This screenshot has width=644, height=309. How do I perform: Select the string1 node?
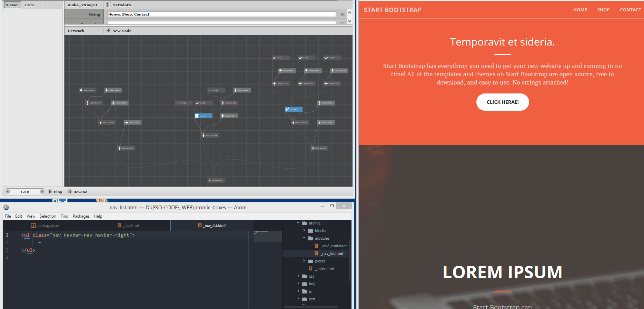point(184,103)
